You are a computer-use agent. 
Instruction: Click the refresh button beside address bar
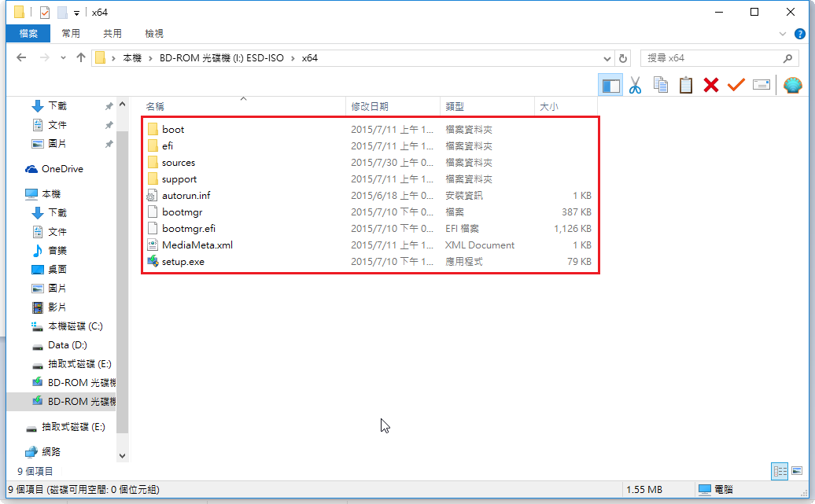623,58
